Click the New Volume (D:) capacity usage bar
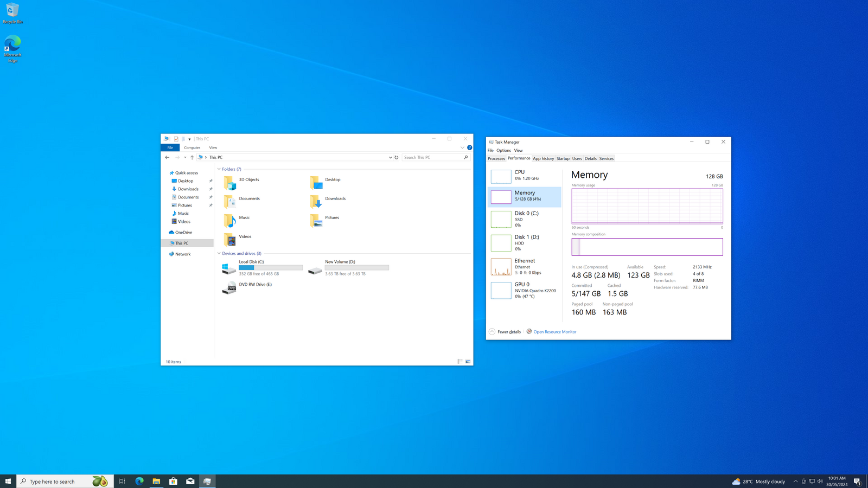The height and width of the screenshot is (488, 868). [x=357, y=268]
